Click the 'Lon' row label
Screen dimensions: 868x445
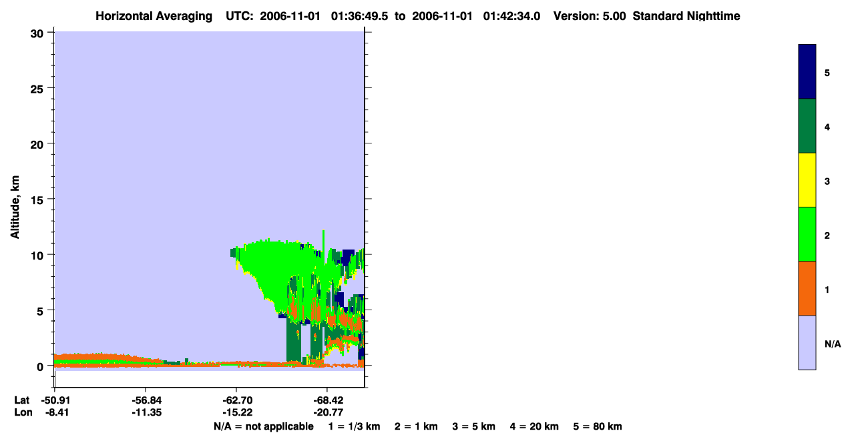click(x=22, y=413)
